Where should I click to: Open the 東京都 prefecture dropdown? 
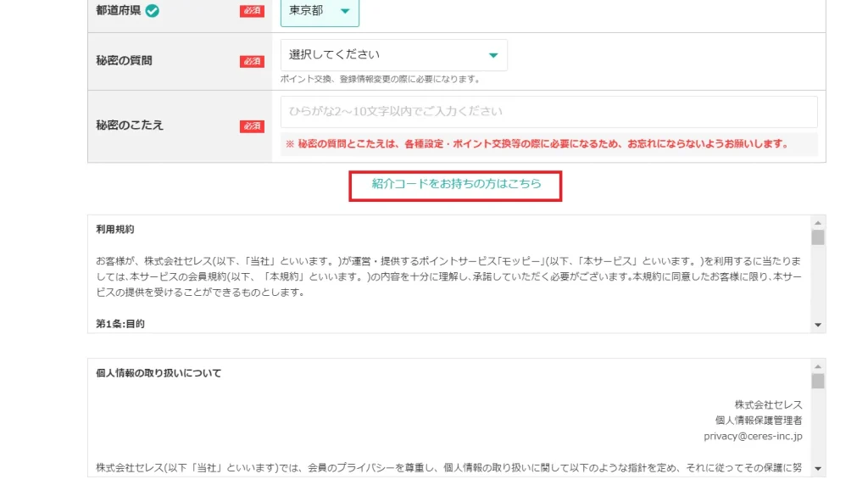(320, 11)
